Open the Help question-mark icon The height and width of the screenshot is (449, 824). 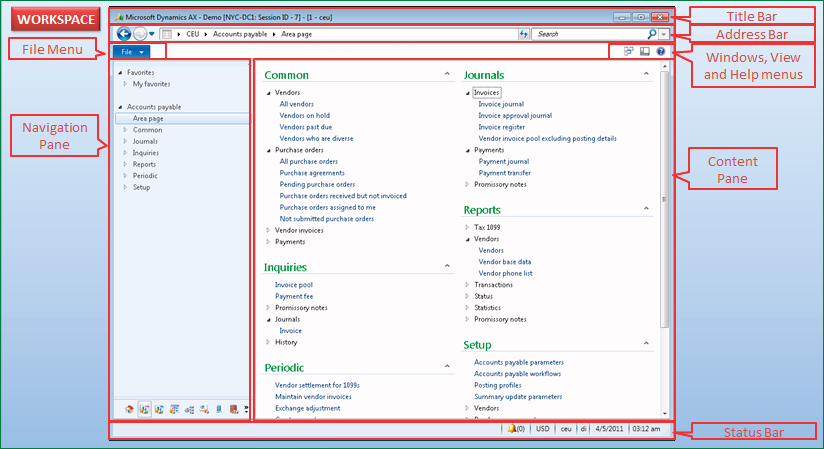661,51
